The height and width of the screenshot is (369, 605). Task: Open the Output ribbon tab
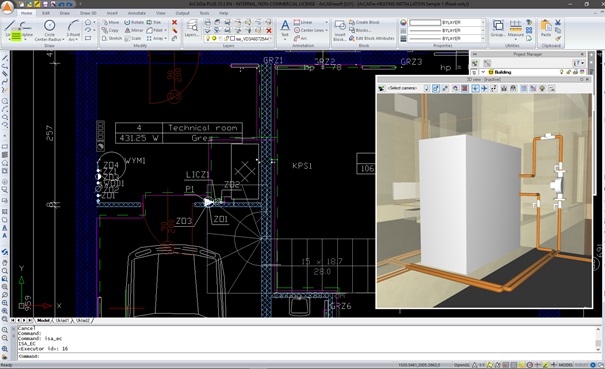click(183, 13)
